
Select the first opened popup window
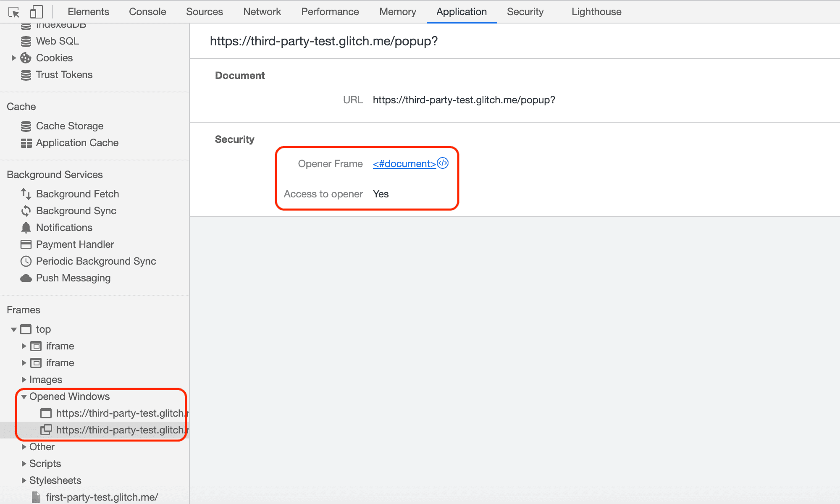click(114, 413)
